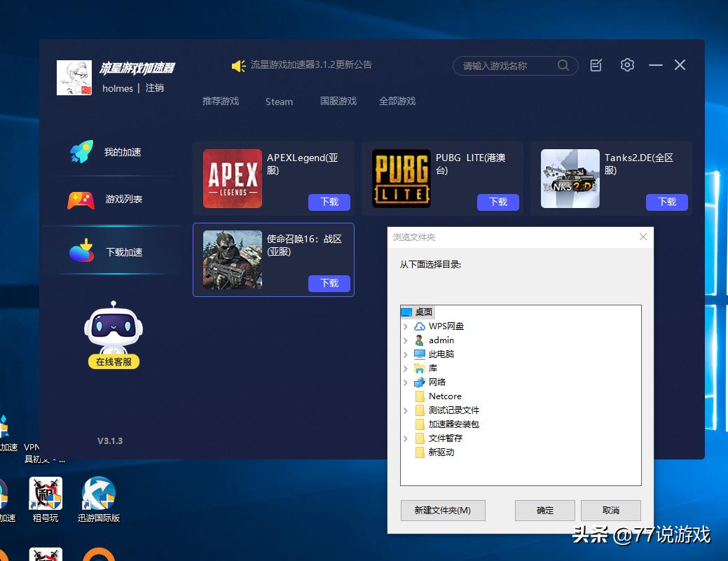The width and height of the screenshot is (728, 561).
Task: Click 新建文件夹(M) to create a folder
Action: tap(443, 510)
